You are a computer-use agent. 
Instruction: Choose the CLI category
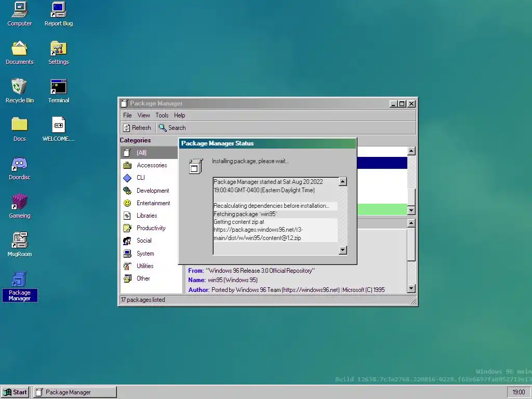[149, 178]
